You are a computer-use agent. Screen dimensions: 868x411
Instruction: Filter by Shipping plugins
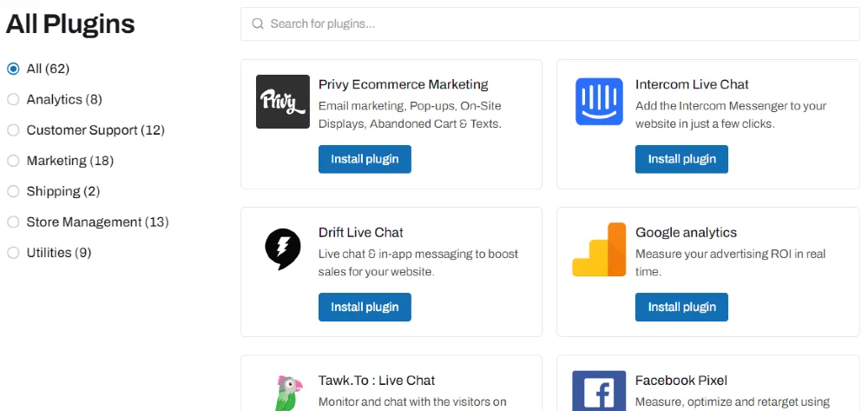[13, 191]
